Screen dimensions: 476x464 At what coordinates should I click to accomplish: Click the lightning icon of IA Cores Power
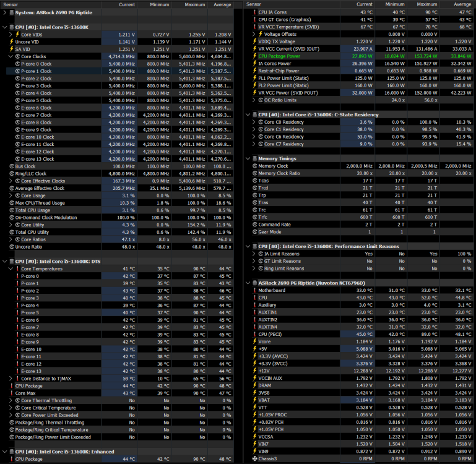click(x=254, y=63)
